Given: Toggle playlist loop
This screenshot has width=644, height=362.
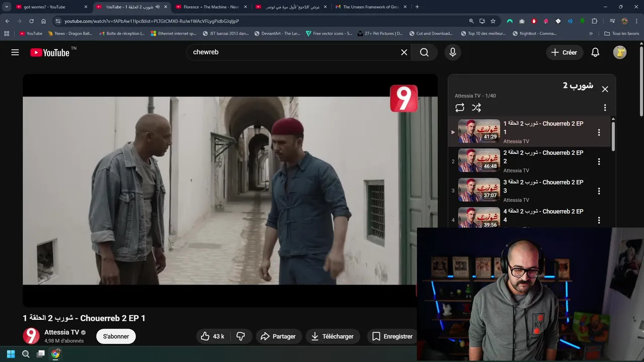Looking at the screenshot, I should coord(460,108).
